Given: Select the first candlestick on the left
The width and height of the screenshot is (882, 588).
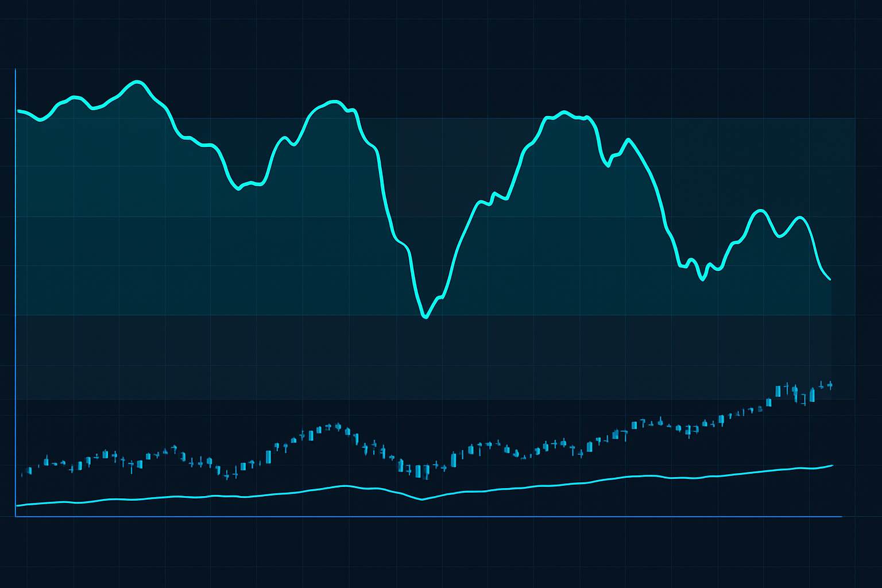Looking at the screenshot, I should tap(23, 474).
